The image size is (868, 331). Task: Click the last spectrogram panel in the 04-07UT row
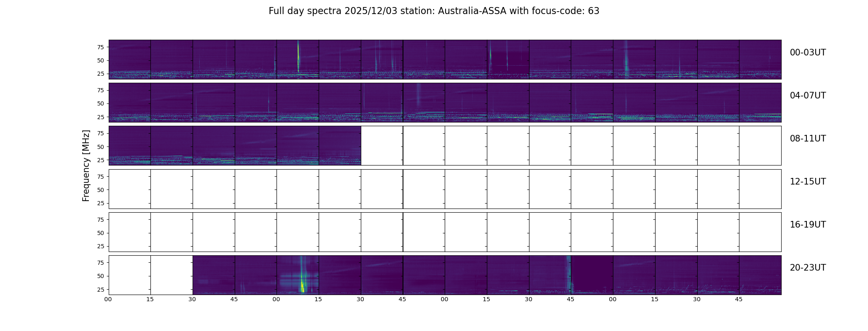[760, 103]
